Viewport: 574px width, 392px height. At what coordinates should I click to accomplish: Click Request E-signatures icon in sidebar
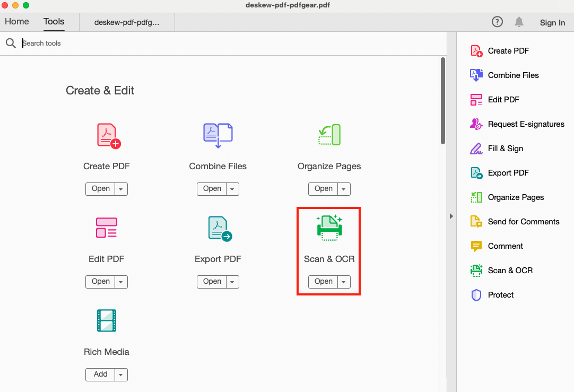click(476, 124)
